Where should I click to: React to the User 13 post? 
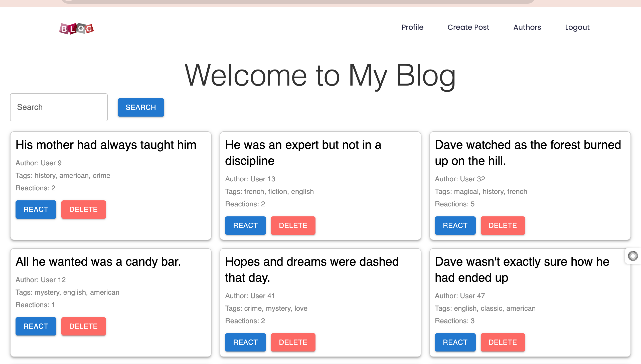[x=245, y=225]
